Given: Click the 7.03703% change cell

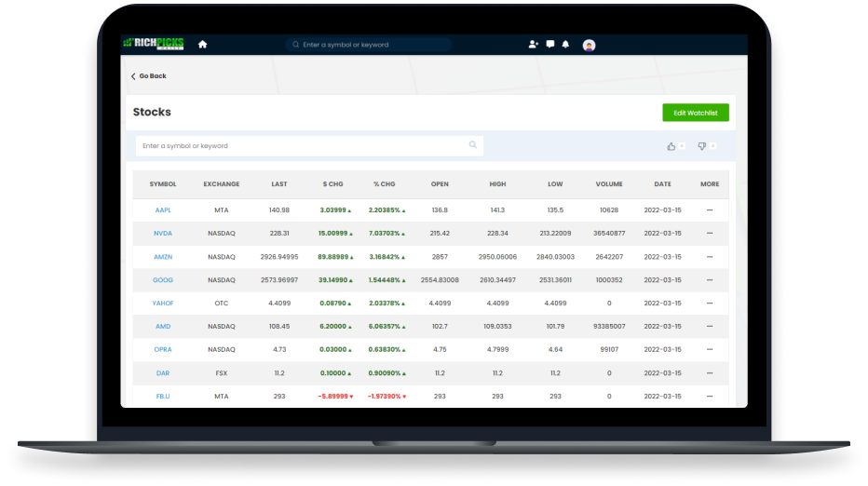Looking at the screenshot, I should [x=387, y=234].
